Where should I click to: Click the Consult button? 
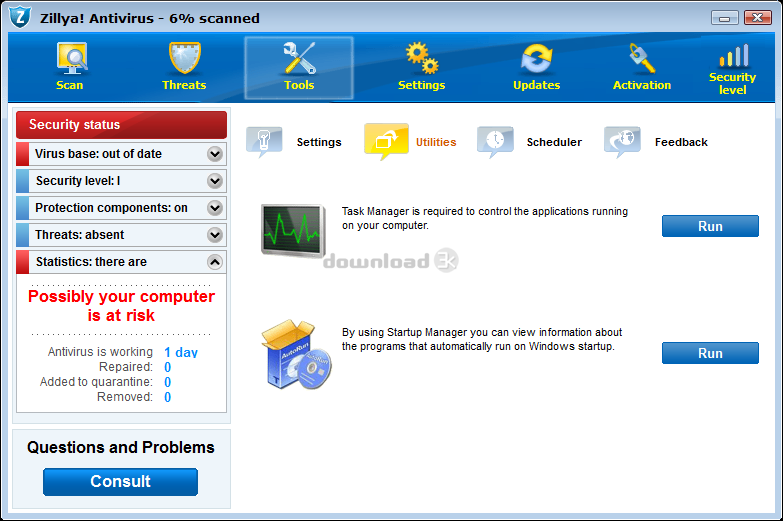(120, 482)
